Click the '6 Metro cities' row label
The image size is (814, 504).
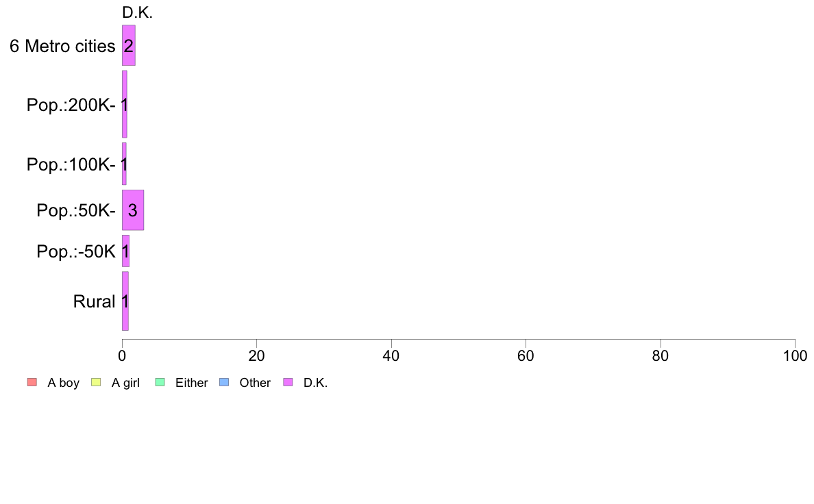click(62, 46)
